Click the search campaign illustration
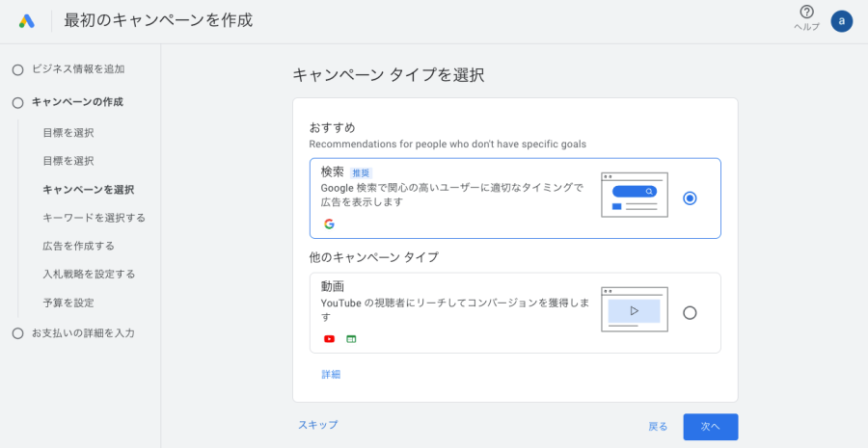868x448 pixels. 635,195
